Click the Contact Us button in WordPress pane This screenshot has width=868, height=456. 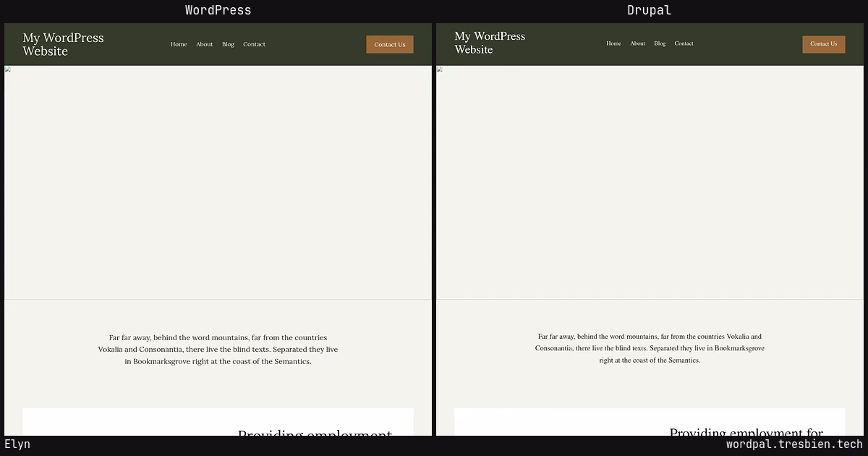(390, 44)
